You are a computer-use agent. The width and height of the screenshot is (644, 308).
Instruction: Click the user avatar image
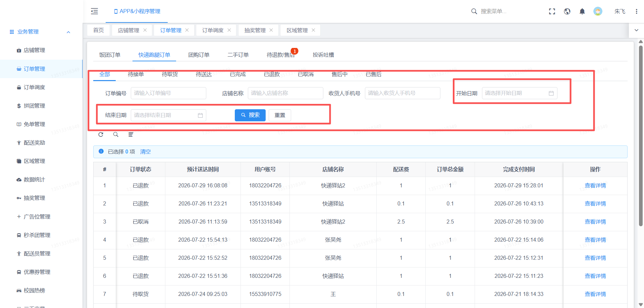598,11
